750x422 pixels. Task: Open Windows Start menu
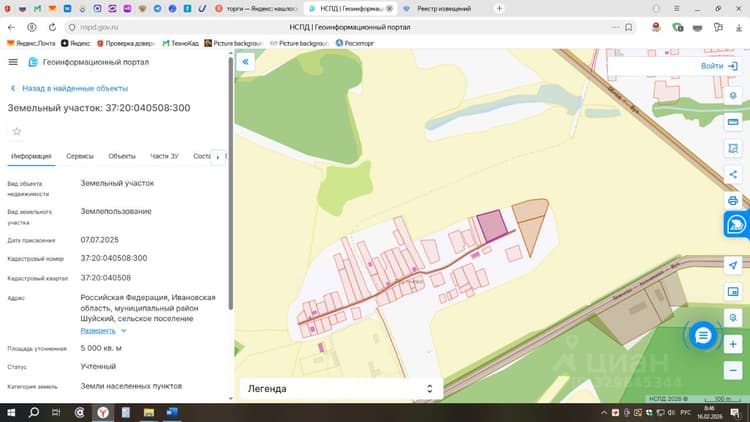[x=11, y=412]
